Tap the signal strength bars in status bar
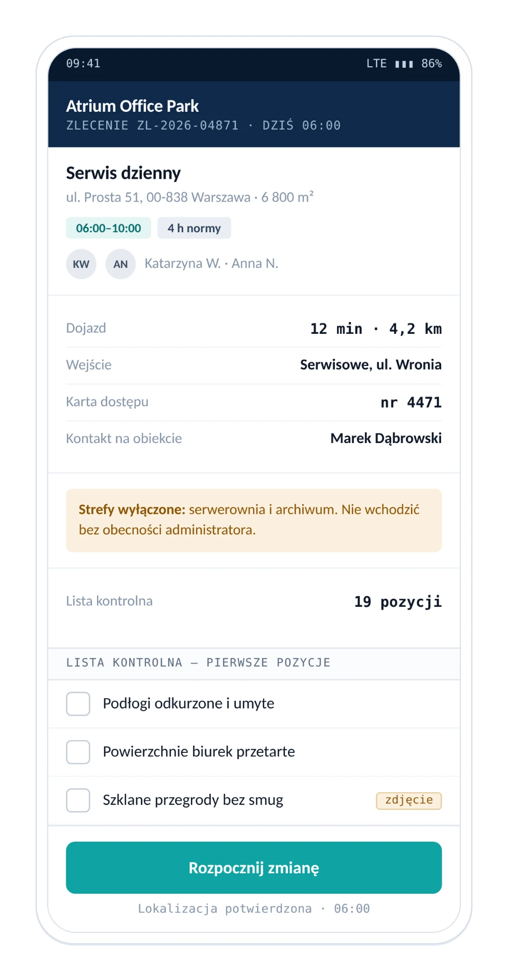 (x=404, y=64)
